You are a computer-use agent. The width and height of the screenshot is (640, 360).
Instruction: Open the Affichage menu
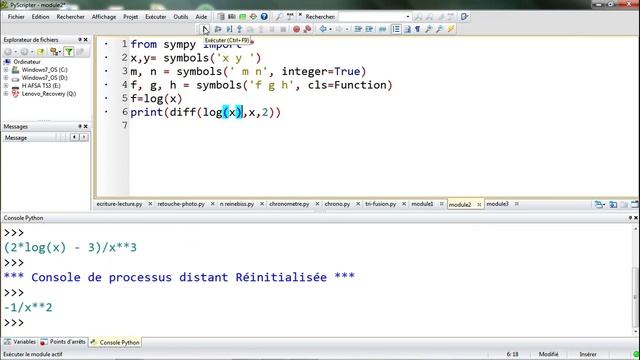pyautogui.click(x=104, y=17)
